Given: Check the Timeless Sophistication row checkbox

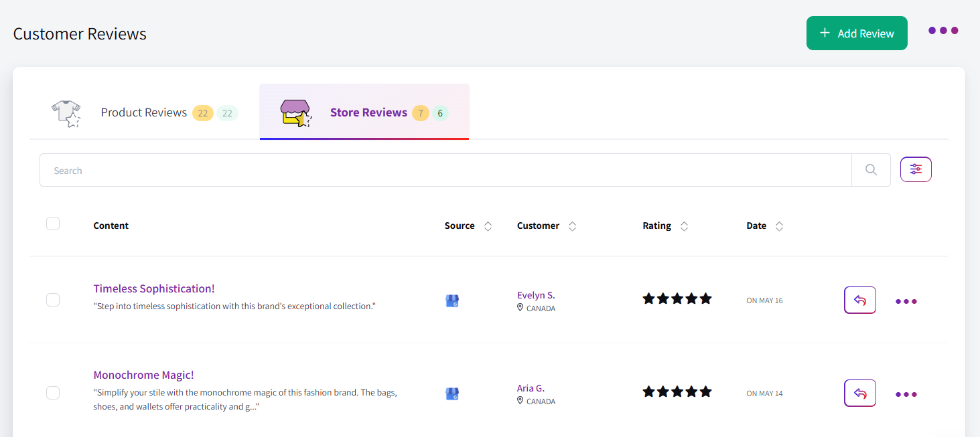Looking at the screenshot, I should coord(53,300).
